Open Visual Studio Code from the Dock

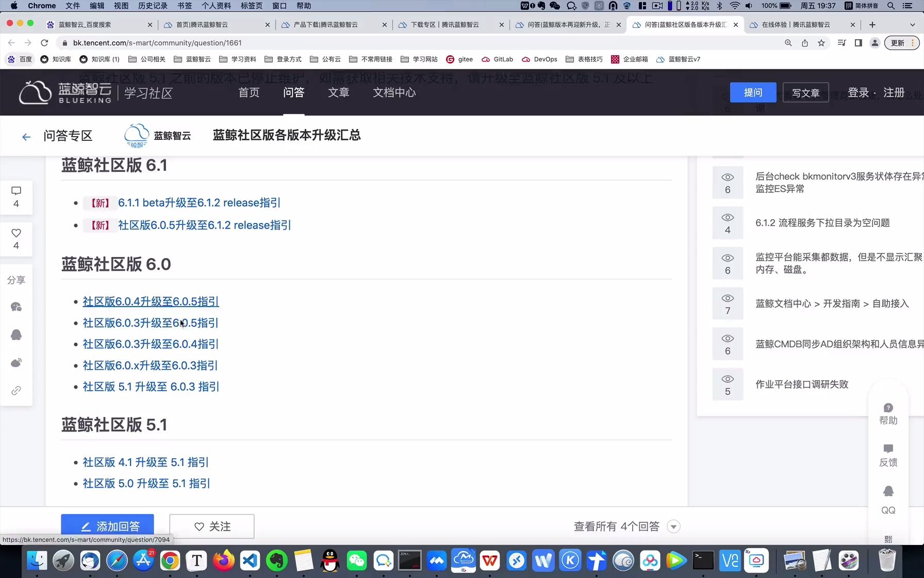(x=250, y=560)
